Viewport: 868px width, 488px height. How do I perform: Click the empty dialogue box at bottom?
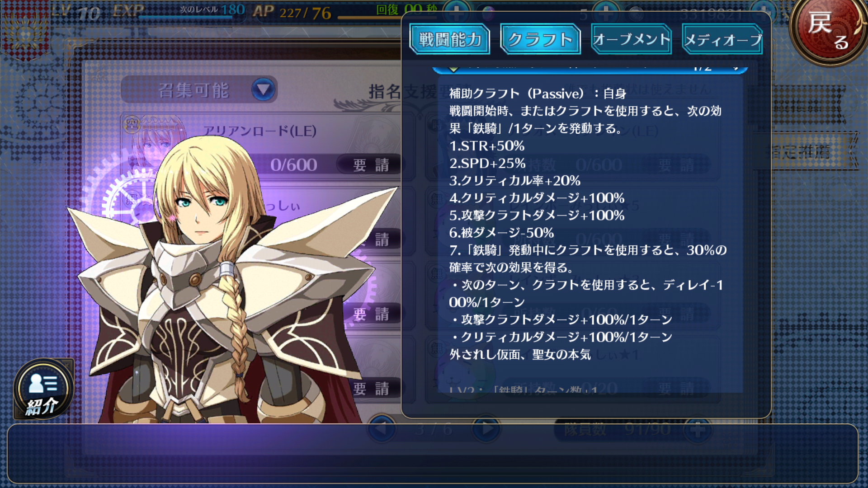point(433,454)
